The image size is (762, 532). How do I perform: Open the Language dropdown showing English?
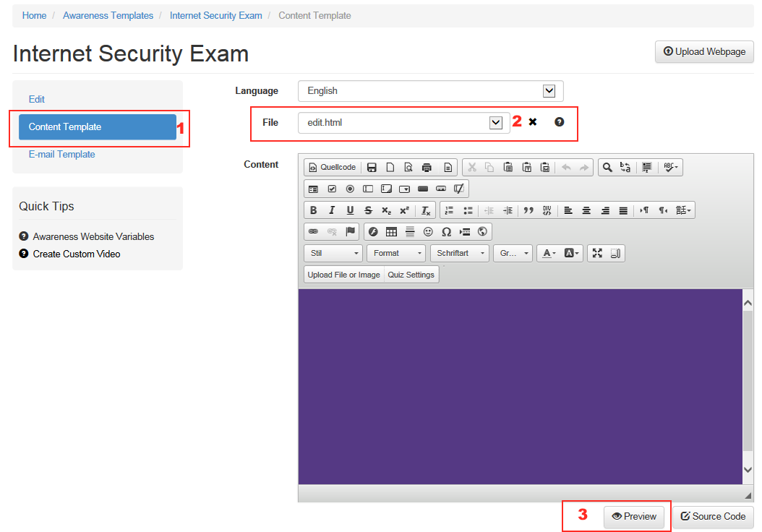pos(431,91)
